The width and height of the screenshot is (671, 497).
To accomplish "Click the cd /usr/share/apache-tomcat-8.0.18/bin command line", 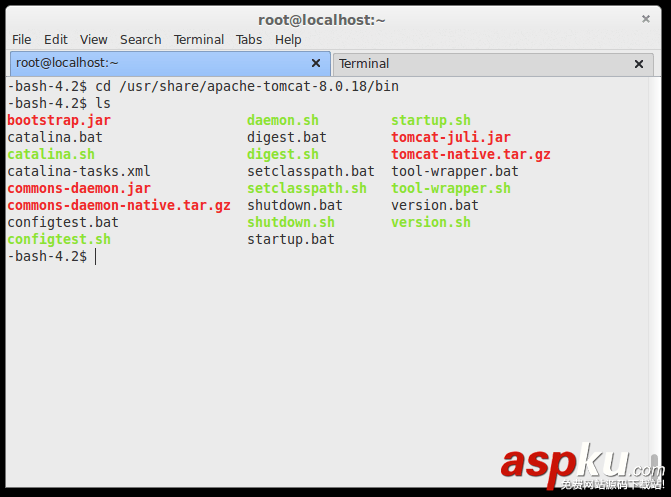I will pyautogui.click(x=203, y=86).
